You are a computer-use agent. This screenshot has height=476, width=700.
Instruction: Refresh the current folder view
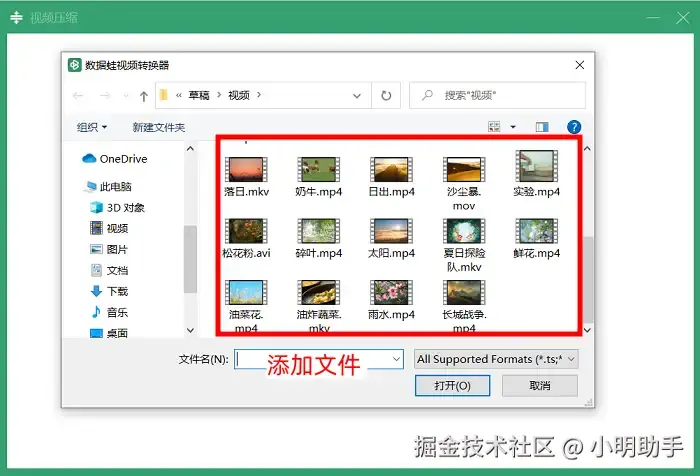(386, 96)
